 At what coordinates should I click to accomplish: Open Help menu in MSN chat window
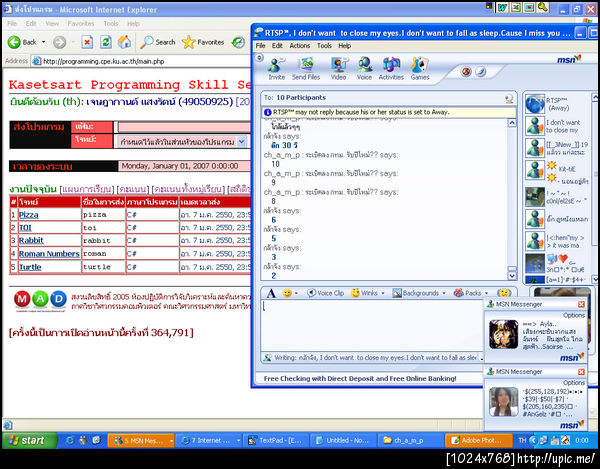tap(344, 46)
